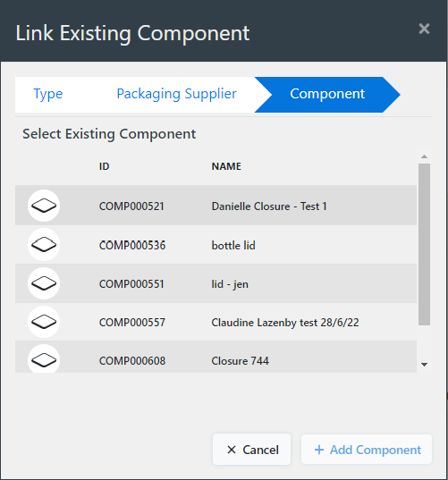Click the plus icon on Add Component
This screenshot has height=480, width=448.
click(x=319, y=450)
